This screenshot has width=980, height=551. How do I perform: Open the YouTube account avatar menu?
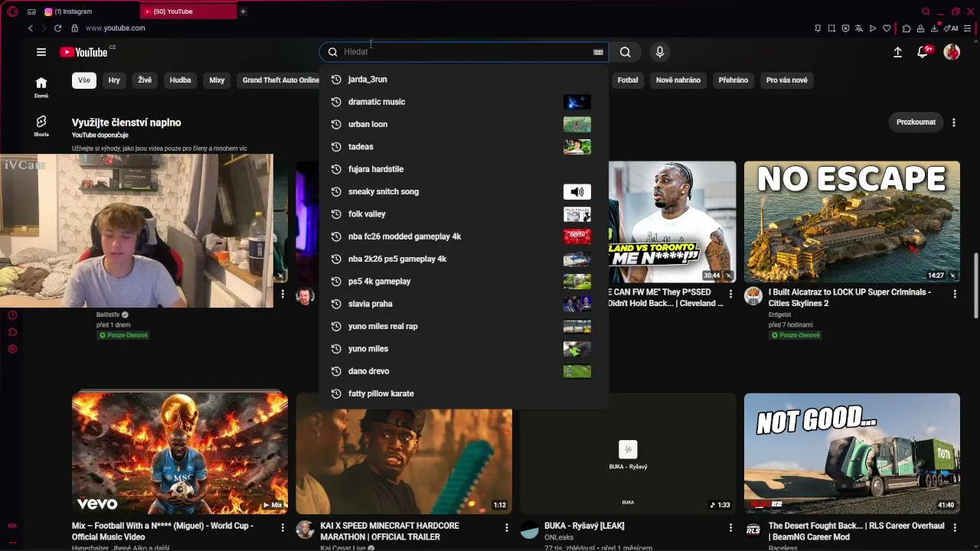[x=952, y=52]
